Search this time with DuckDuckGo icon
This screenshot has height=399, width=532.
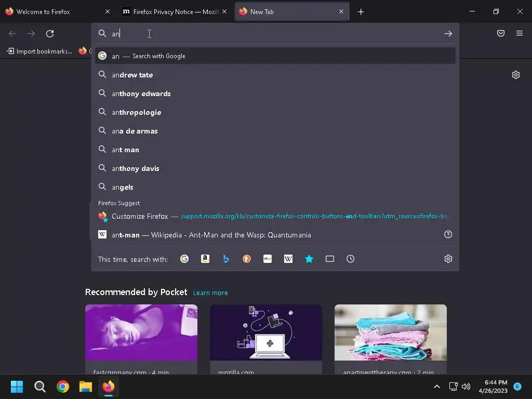[x=247, y=259]
